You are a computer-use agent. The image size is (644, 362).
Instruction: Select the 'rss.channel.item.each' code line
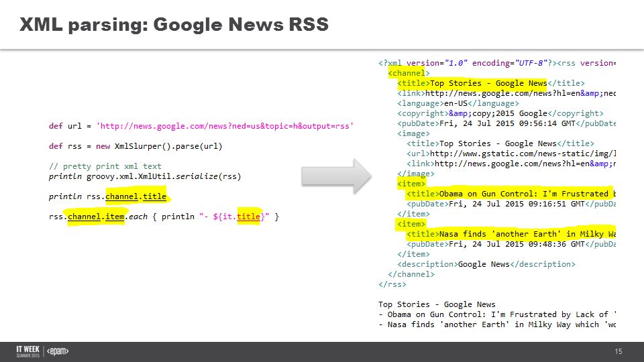[164, 217]
